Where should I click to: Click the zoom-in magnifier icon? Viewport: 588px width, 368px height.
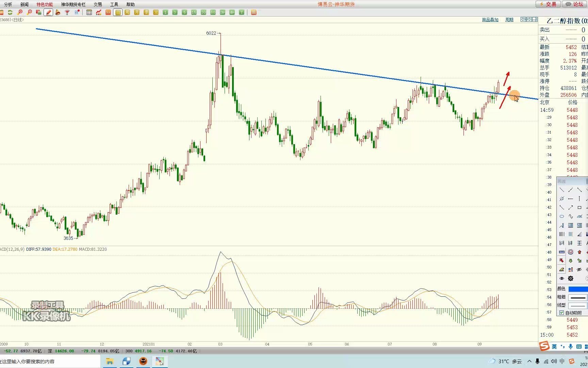(20, 13)
